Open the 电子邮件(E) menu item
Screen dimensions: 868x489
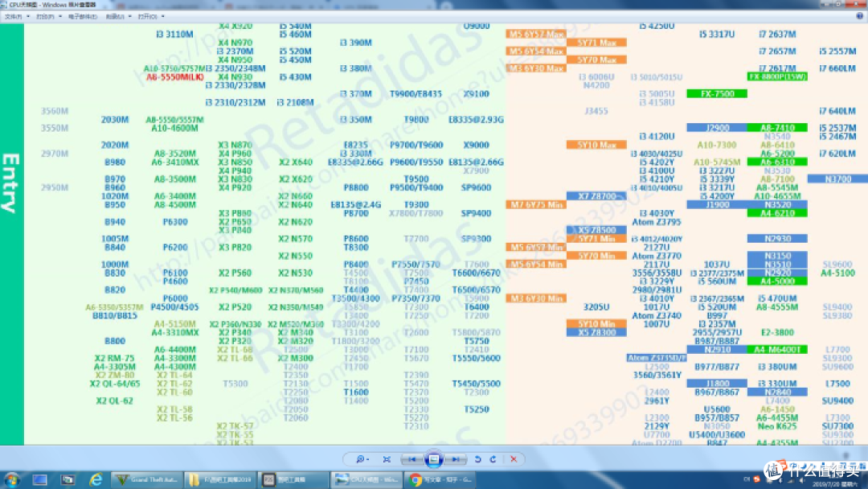(83, 17)
